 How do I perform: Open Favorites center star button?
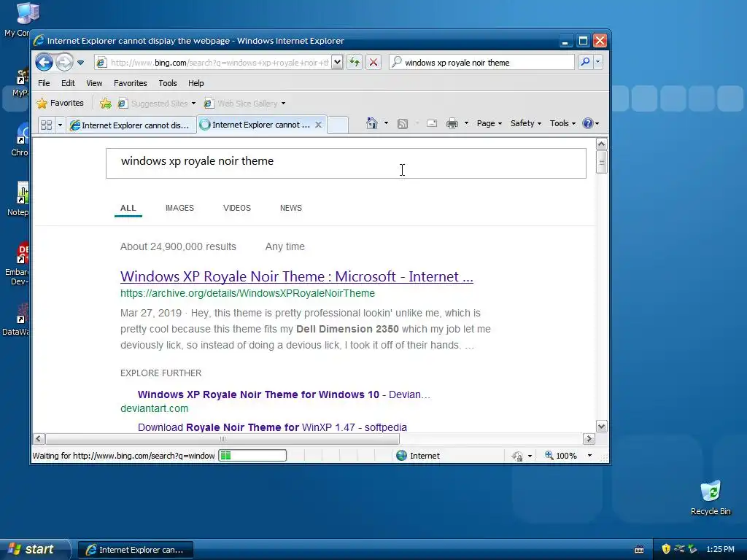pyautogui.click(x=60, y=103)
